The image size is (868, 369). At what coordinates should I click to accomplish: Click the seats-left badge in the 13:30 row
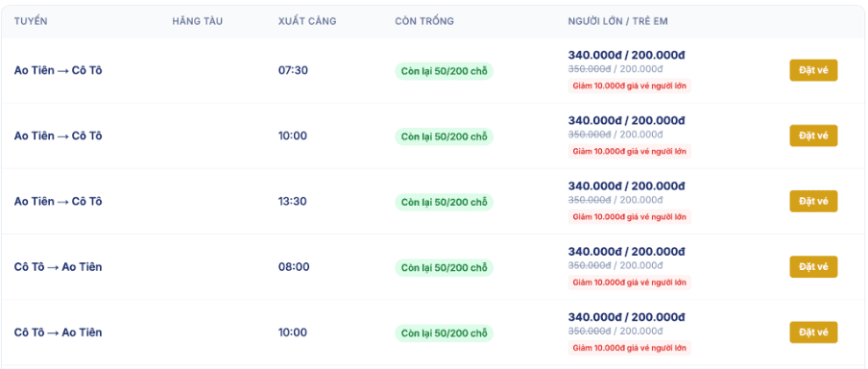(x=444, y=202)
